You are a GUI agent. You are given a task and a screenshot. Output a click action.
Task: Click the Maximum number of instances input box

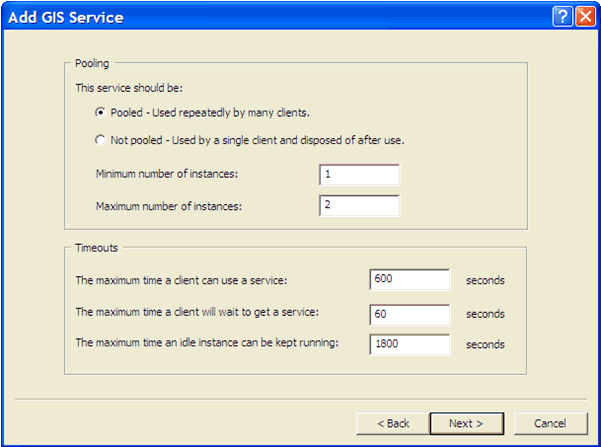click(359, 206)
